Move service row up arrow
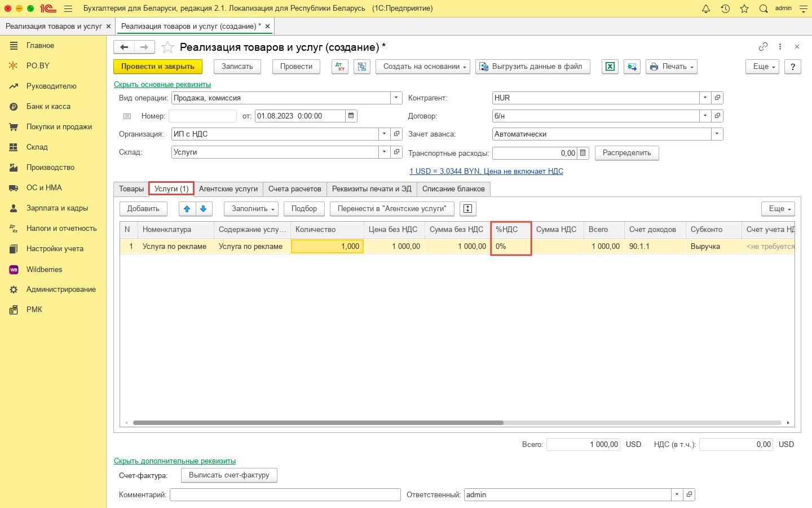This screenshot has width=812, height=508. (187, 209)
